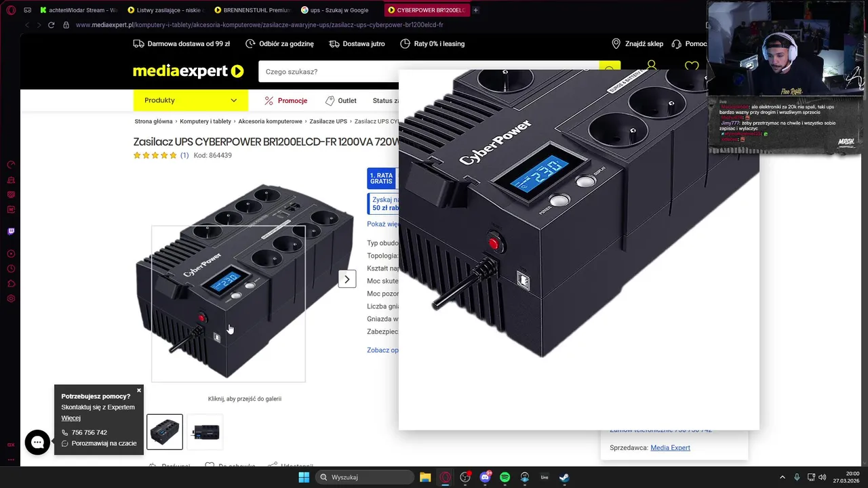
Task: Open the live chat bubble icon
Action: pos(37,443)
